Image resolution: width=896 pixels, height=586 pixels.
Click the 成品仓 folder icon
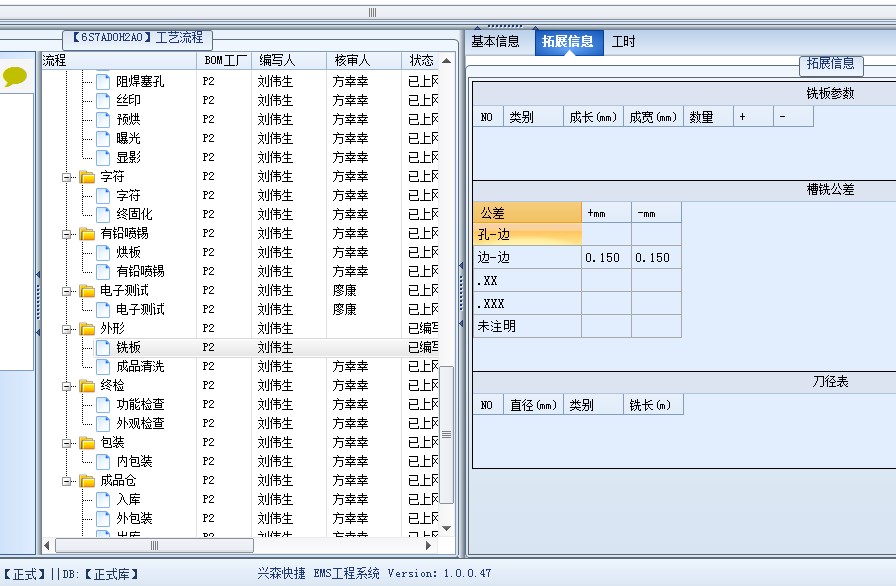pyautogui.click(x=87, y=480)
